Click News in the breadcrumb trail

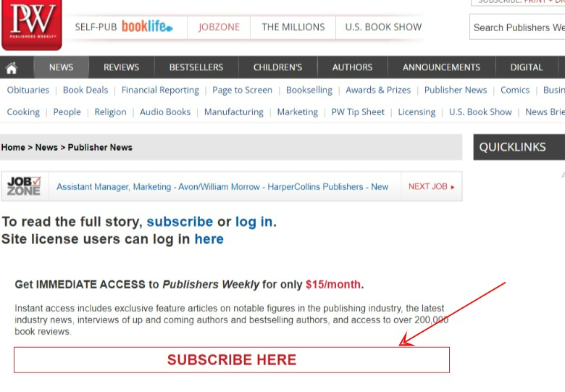(x=46, y=147)
